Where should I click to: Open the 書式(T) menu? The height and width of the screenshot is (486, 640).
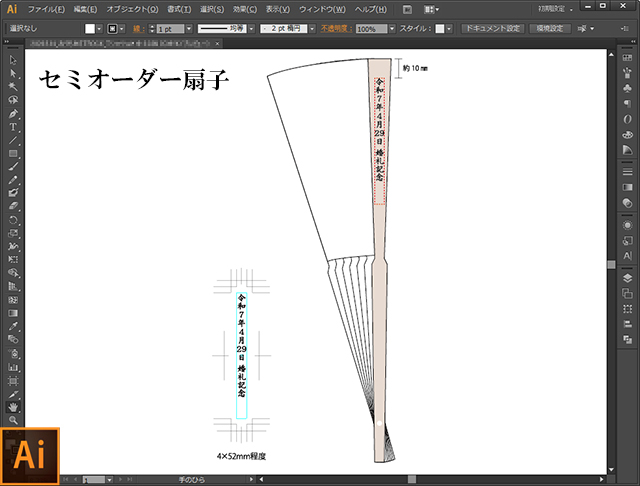(x=179, y=9)
